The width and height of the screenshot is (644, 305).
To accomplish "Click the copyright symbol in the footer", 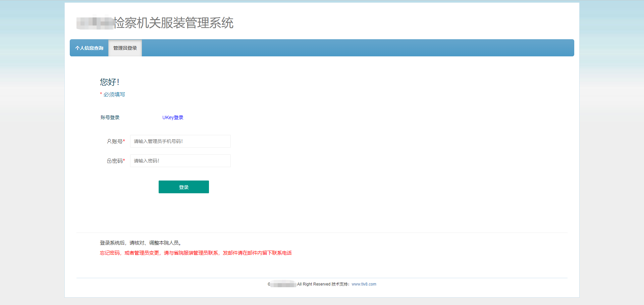I will (269, 284).
